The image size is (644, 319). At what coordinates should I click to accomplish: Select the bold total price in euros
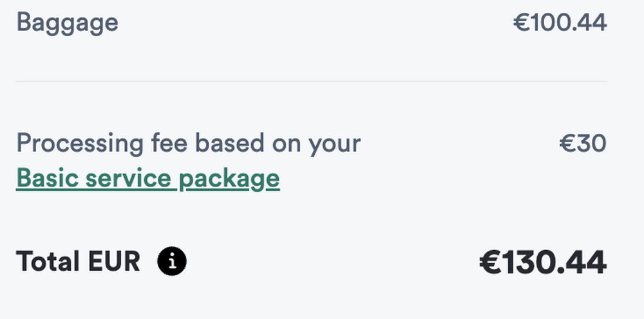(543, 262)
